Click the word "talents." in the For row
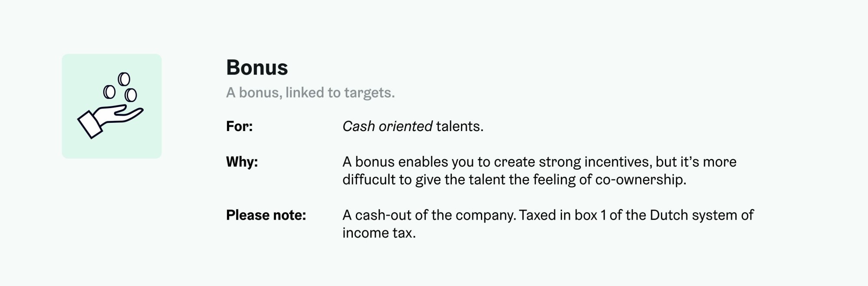 tap(460, 126)
